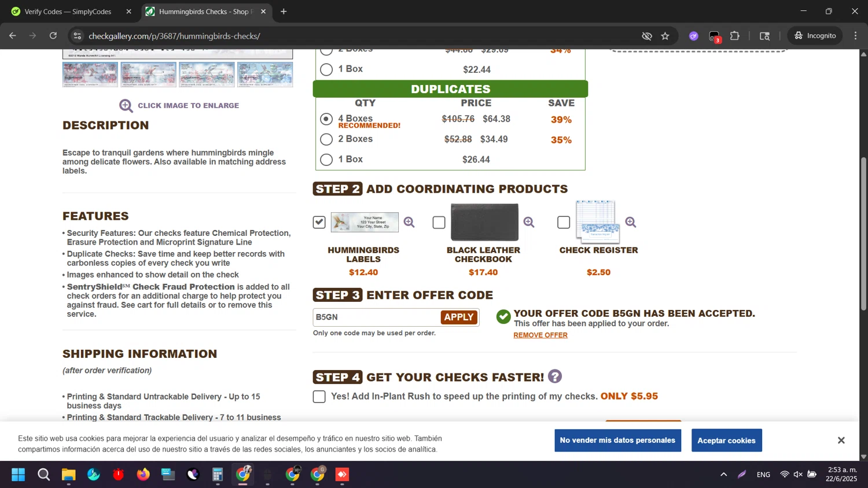Viewport: 868px width, 488px height.
Task: Open the Incognito profile indicator
Action: 815,36
